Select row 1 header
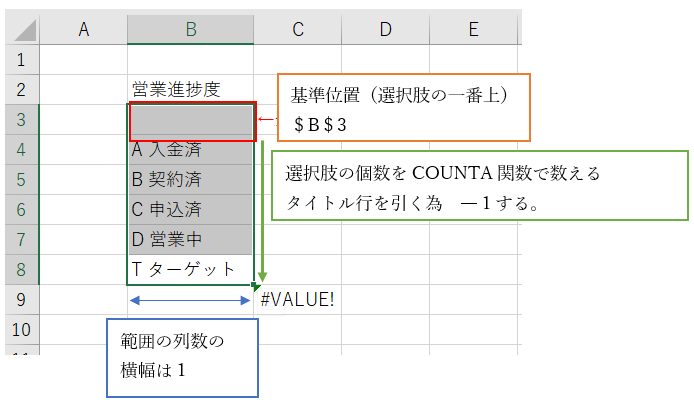The image size is (694, 404). click(20, 60)
